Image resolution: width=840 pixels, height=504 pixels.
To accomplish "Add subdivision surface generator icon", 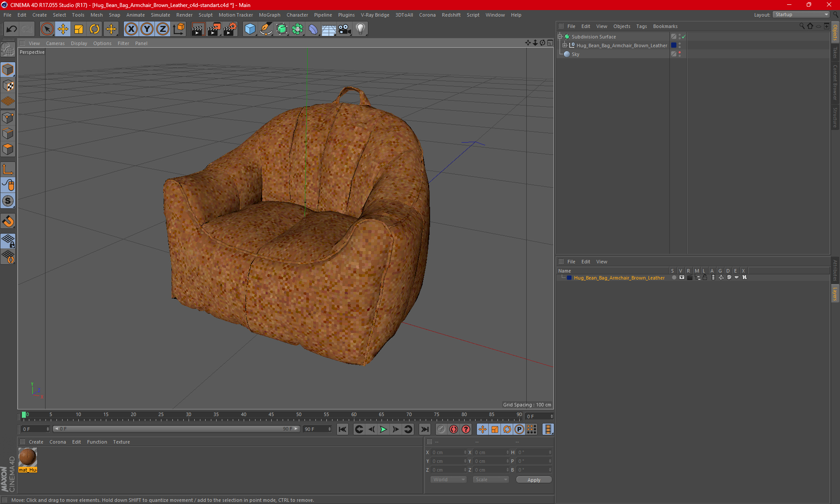I will 282,29.
